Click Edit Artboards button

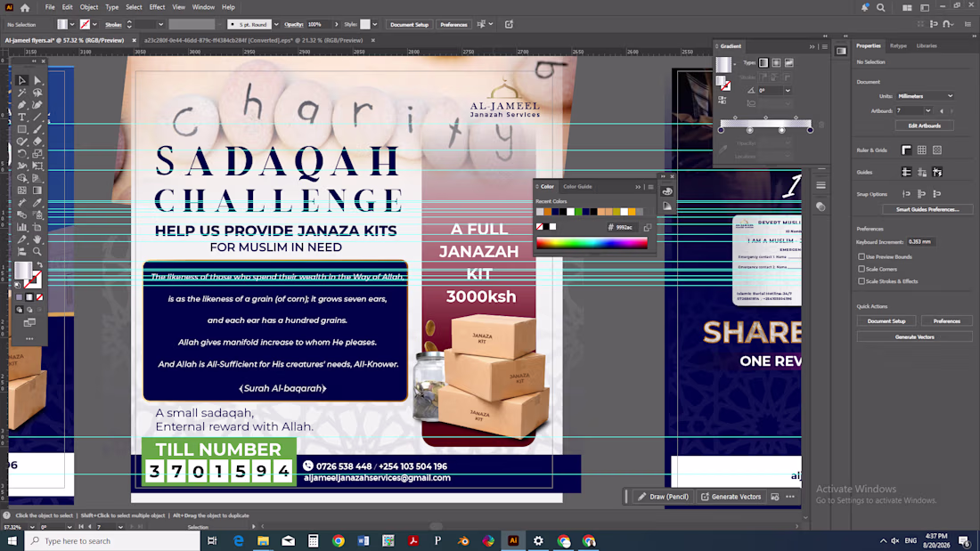[925, 126]
